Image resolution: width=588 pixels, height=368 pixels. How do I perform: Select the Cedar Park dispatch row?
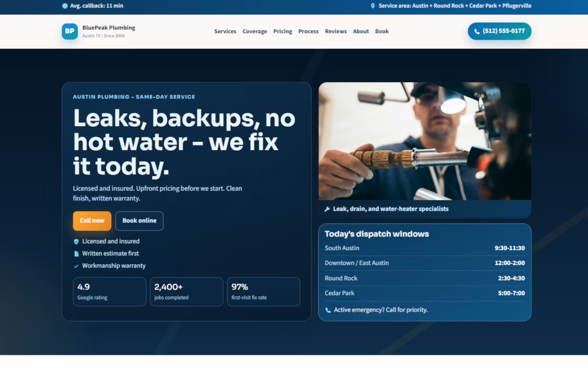[425, 293]
